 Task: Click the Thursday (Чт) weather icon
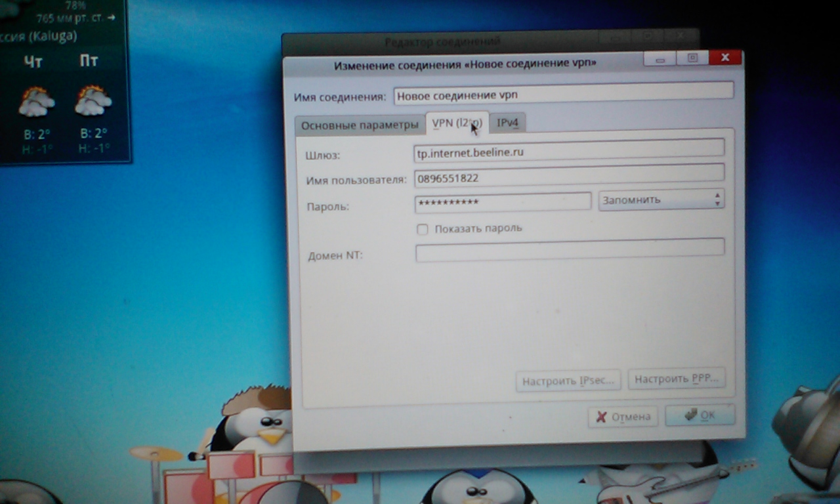[35, 101]
